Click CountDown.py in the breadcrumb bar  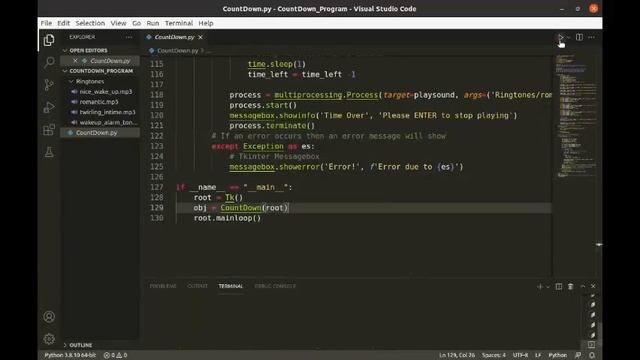click(x=178, y=51)
